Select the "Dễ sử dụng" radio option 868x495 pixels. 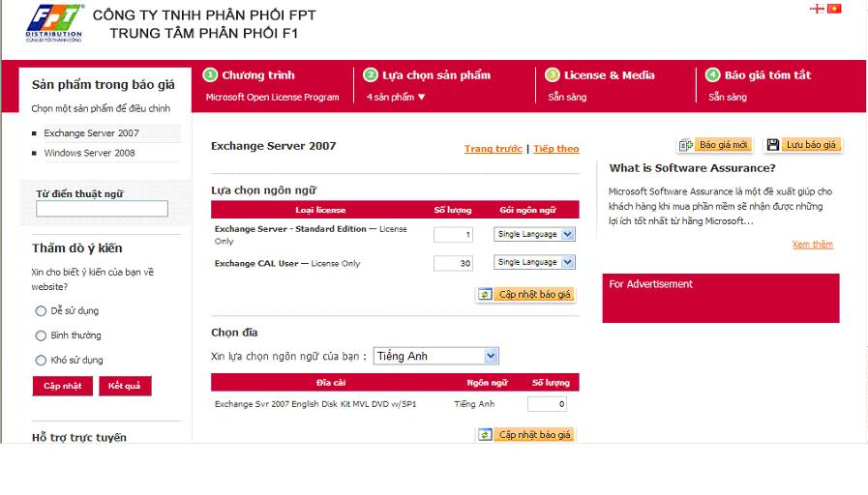(x=41, y=311)
